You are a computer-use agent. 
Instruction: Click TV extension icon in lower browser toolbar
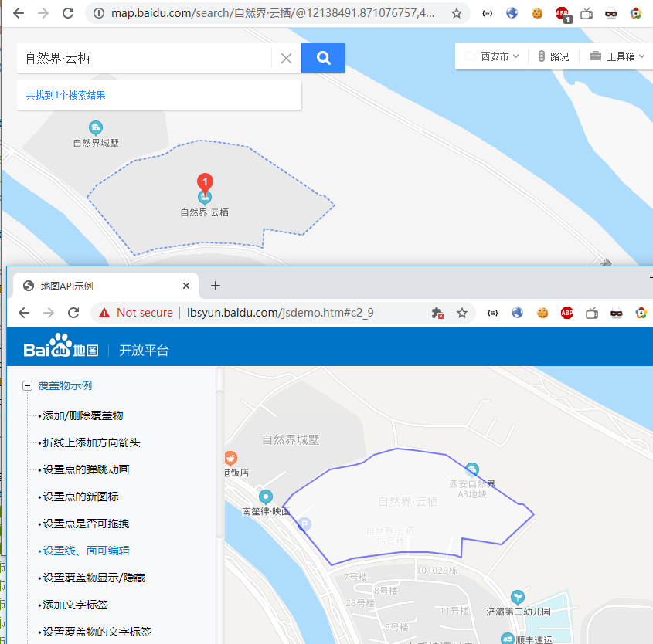[x=592, y=313]
